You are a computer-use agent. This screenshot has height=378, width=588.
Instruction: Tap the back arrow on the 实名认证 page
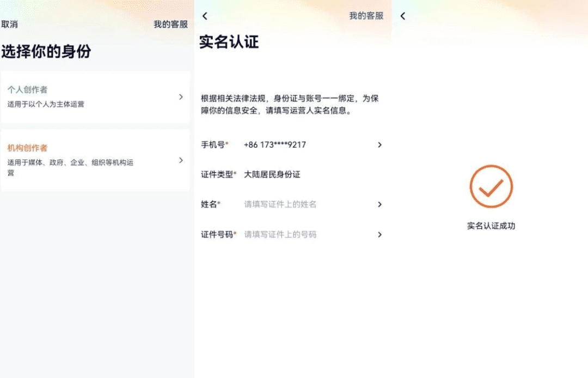click(204, 16)
